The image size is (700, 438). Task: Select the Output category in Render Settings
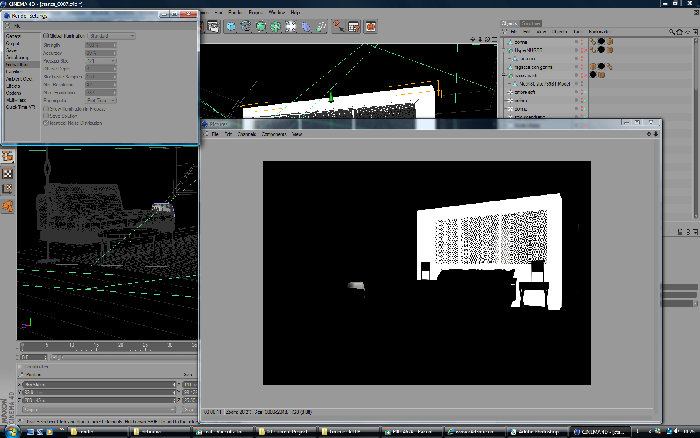pos(12,43)
